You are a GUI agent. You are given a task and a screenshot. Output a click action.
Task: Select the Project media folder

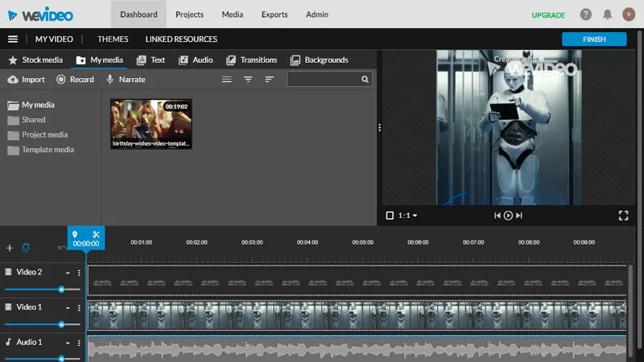click(x=38, y=134)
